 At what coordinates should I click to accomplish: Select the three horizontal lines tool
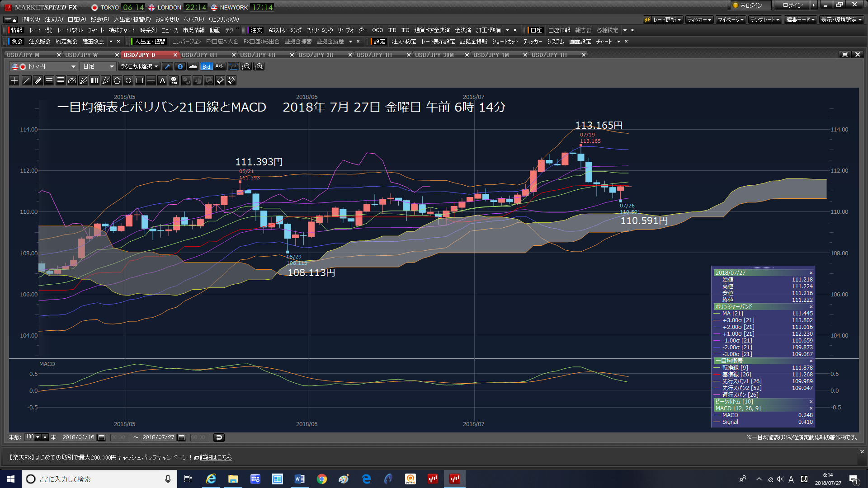click(x=49, y=80)
